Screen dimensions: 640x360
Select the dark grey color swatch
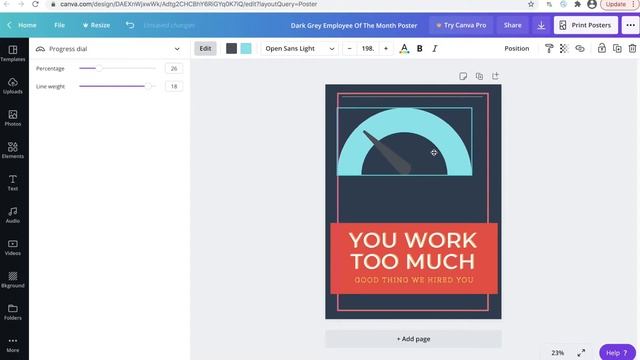pos(231,49)
